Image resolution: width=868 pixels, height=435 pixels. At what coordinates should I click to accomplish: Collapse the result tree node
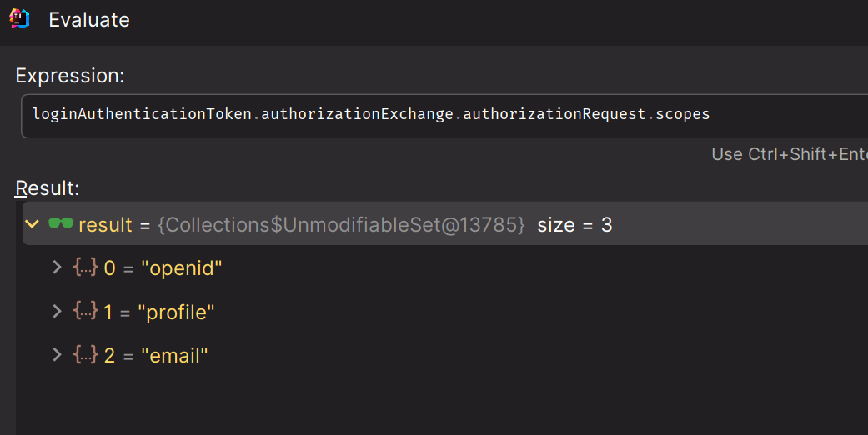pos(33,223)
